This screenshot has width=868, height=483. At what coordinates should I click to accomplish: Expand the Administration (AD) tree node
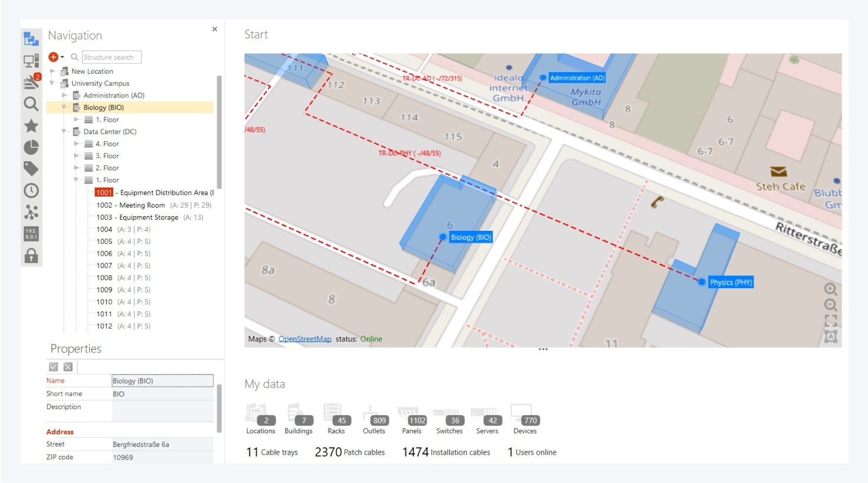[x=64, y=95]
